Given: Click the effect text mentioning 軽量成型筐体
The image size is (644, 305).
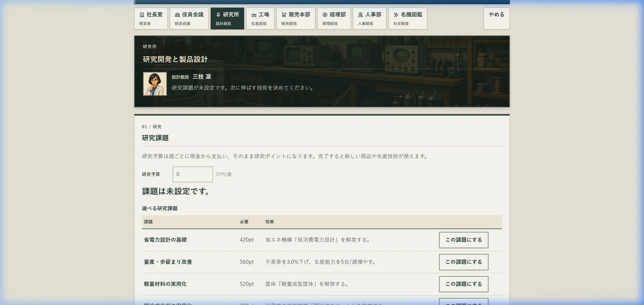Looking at the screenshot, I should 308,284.
